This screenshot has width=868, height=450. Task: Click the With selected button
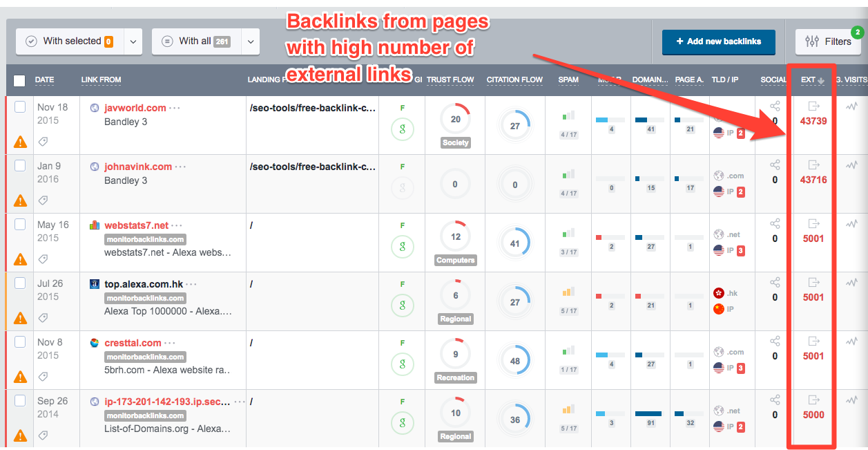[x=70, y=41]
